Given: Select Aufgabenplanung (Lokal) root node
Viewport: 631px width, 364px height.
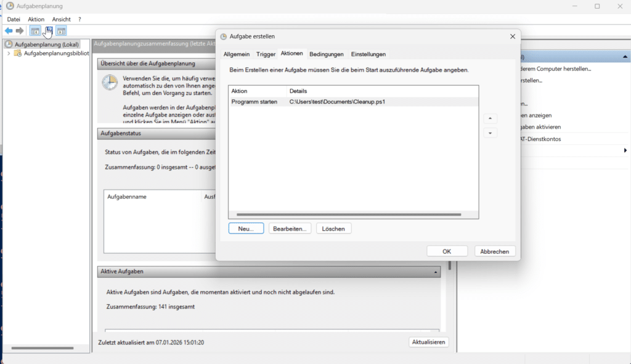Looking at the screenshot, I should [x=46, y=44].
